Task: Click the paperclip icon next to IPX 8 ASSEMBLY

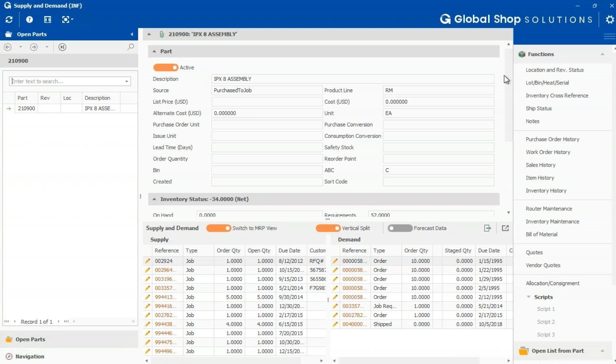Action: pyautogui.click(x=162, y=34)
